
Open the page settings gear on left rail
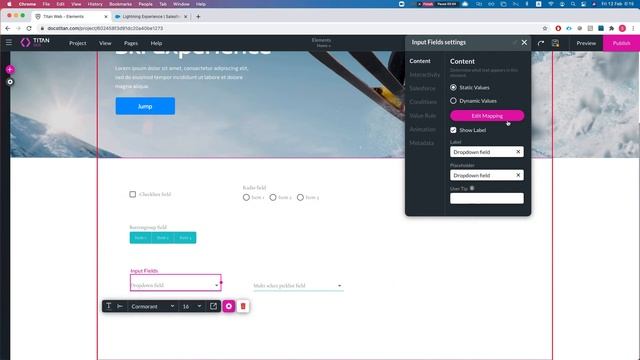[x=10, y=82]
